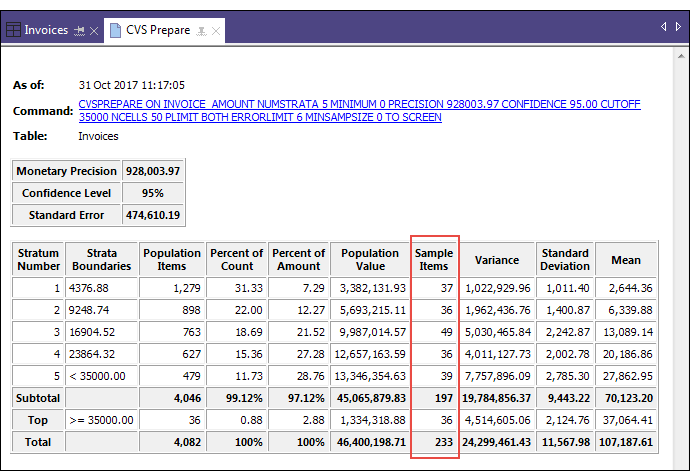Click the CVS Prepare document icon
Image resolution: width=690 pixels, height=471 pixels.
click(x=115, y=30)
